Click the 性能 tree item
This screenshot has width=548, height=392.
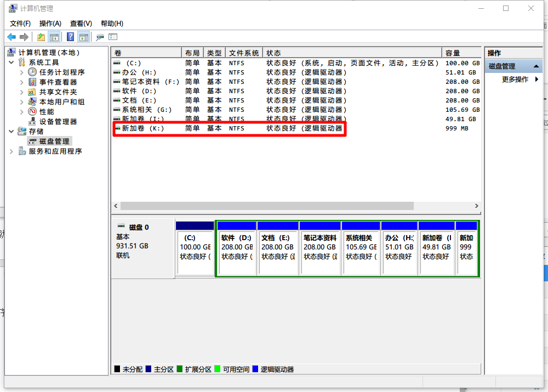pyautogui.click(x=47, y=112)
